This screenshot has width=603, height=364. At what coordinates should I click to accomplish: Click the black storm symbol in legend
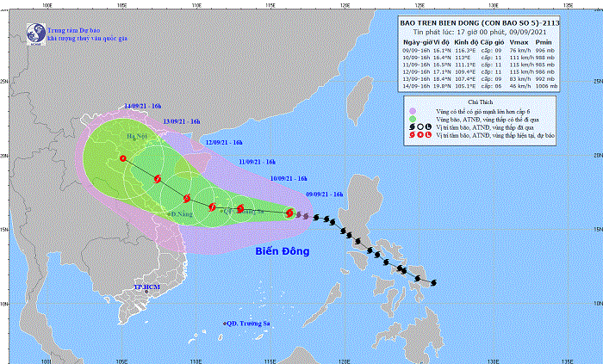(413, 126)
